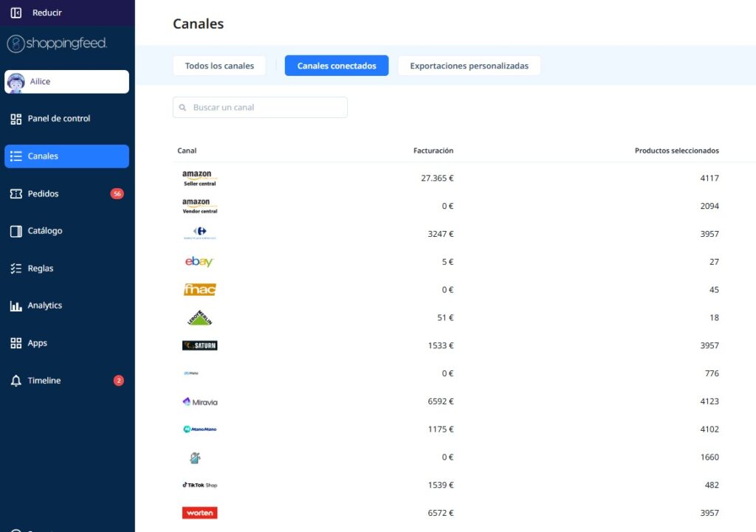Click the 3247 € Carrefour billing value
The width and height of the screenshot is (756, 532).
click(x=441, y=234)
